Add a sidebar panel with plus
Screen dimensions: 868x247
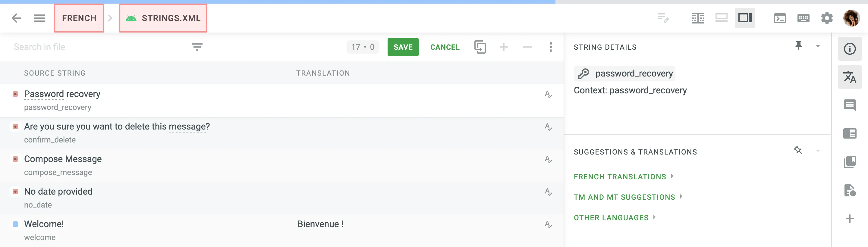pyautogui.click(x=850, y=219)
